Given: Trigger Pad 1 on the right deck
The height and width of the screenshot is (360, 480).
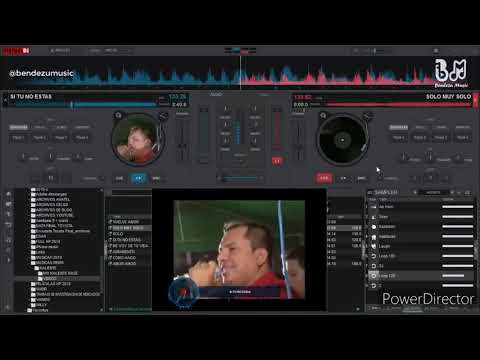Looking at the screenshot, I should point(398,137).
